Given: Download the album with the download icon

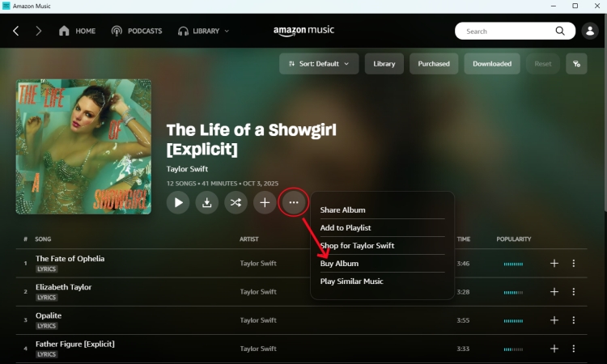Looking at the screenshot, I should click(x=206, y=202).
